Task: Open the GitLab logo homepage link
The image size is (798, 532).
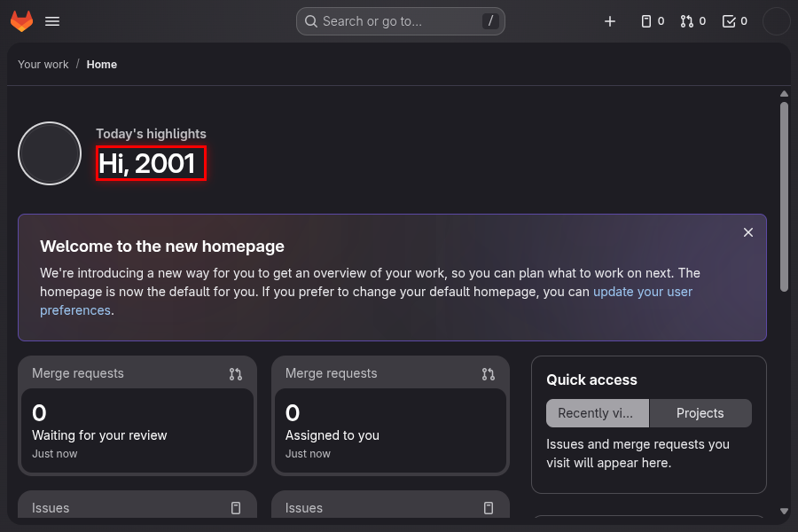Action: click(21, 21)
